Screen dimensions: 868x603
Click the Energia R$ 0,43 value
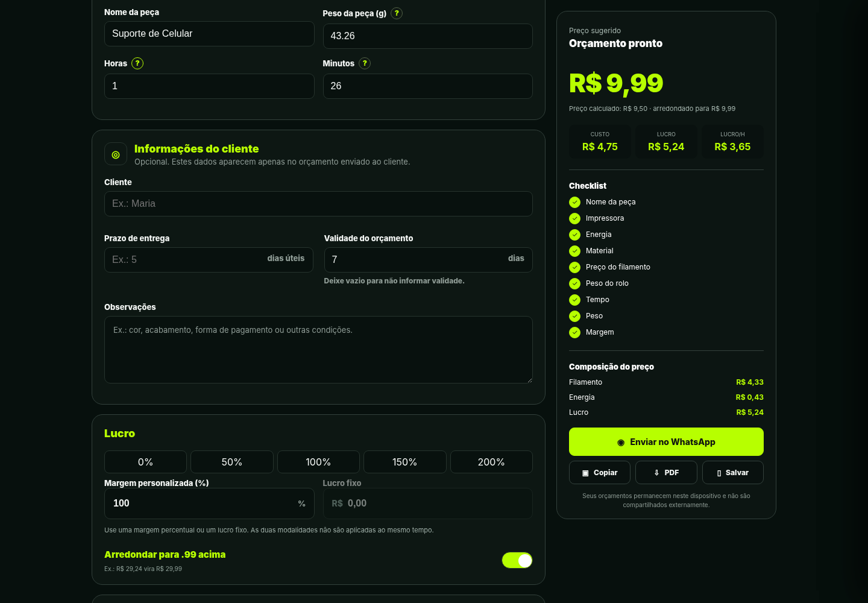coord(749,397)
